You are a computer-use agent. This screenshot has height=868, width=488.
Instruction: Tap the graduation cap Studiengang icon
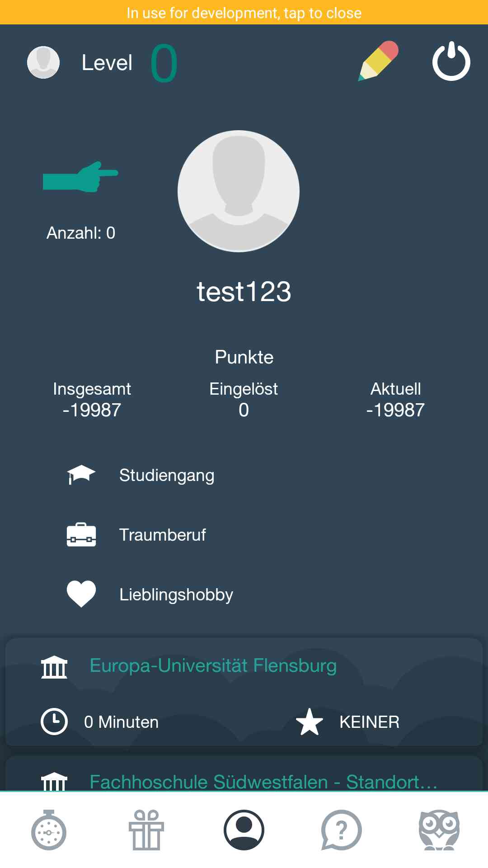click(81, 475)
